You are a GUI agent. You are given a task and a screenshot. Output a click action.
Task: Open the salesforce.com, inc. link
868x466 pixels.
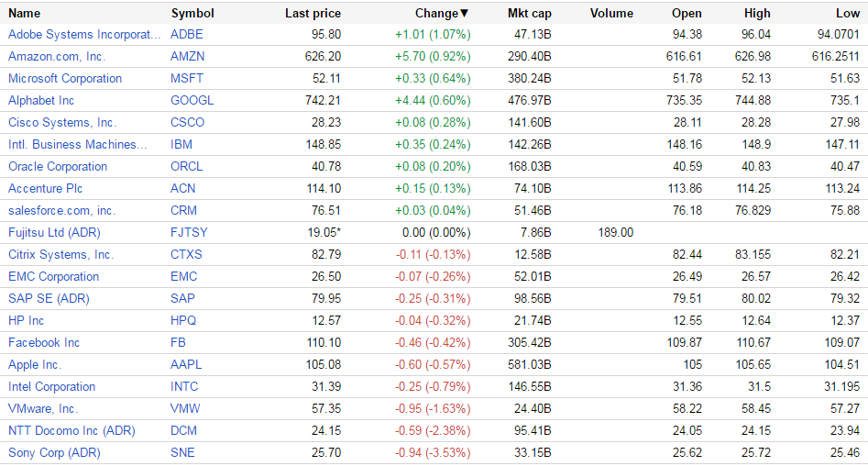click(61, 210)
